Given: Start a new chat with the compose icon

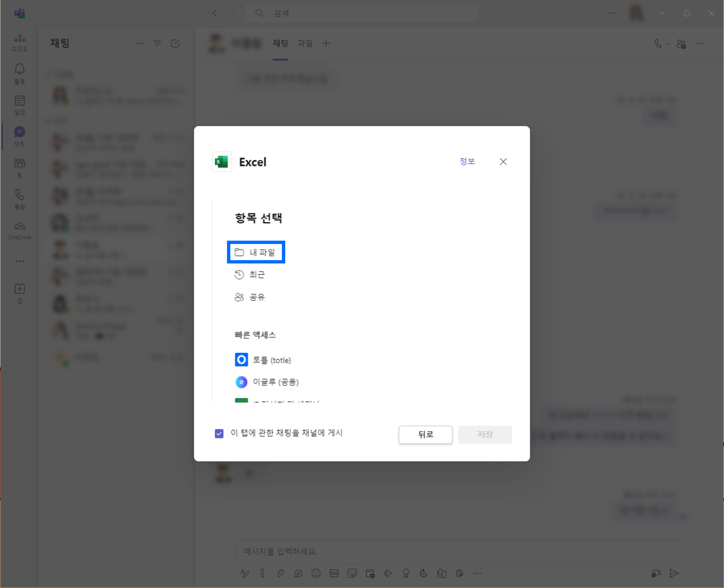Looking at the screenshot, I should [176, 43].
